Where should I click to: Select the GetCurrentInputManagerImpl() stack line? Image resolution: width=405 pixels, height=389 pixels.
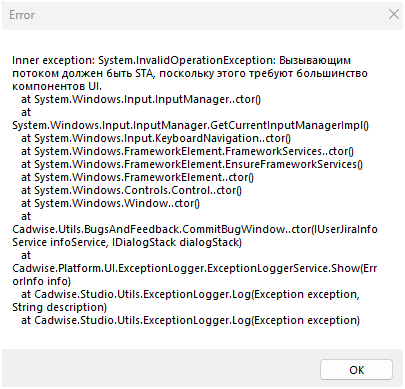(190, 125)
